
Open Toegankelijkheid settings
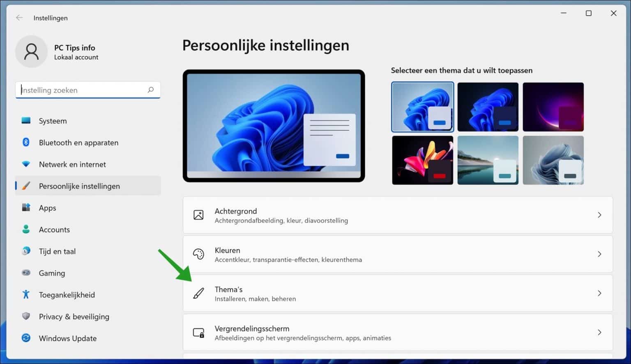tap(67, 295)
